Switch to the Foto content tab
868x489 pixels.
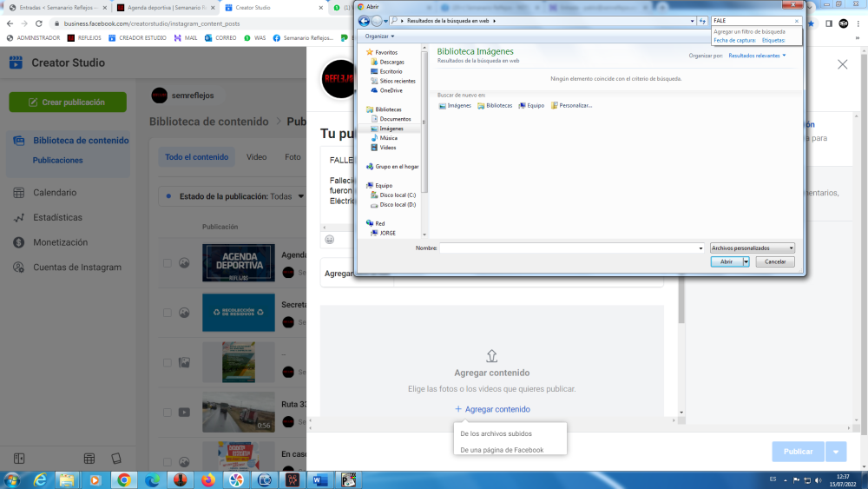293,157
